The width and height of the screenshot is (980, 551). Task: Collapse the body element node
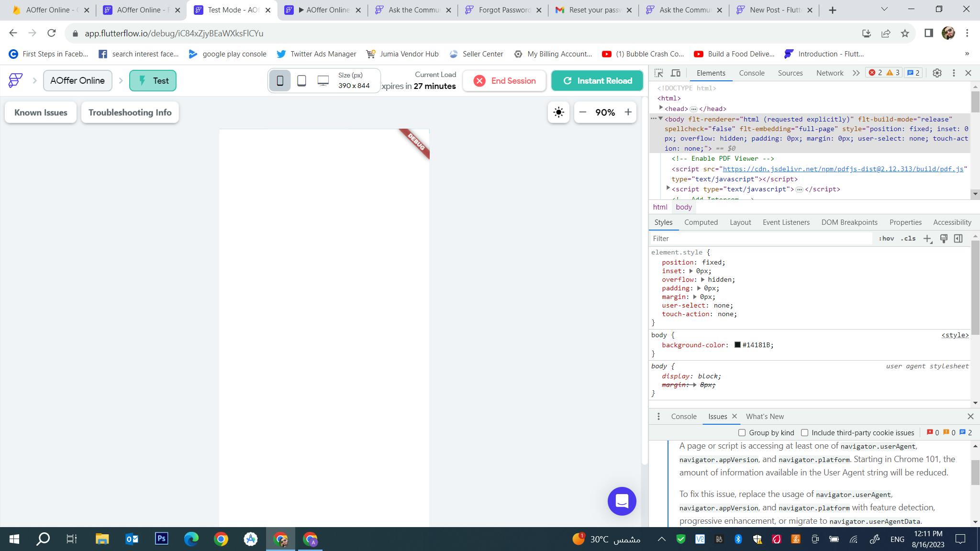click(660, 119)
